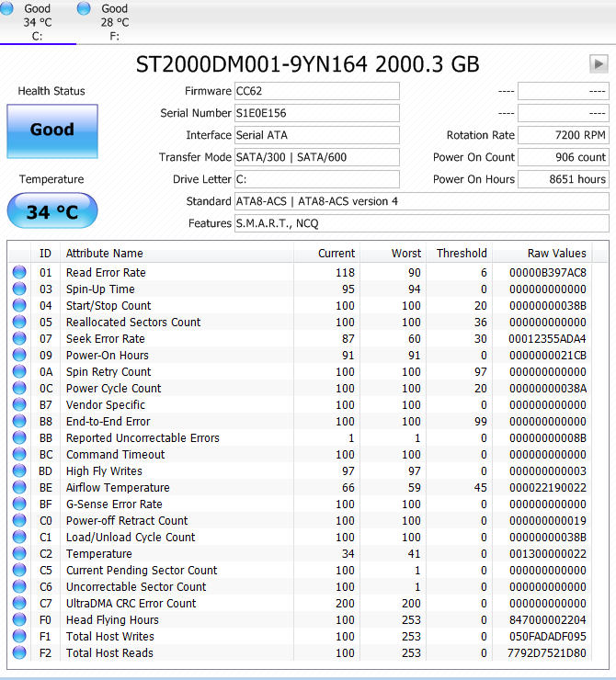616x680 pixels.
Task: Select the Airflow Temperature attribute name
Action: [118, 487]
